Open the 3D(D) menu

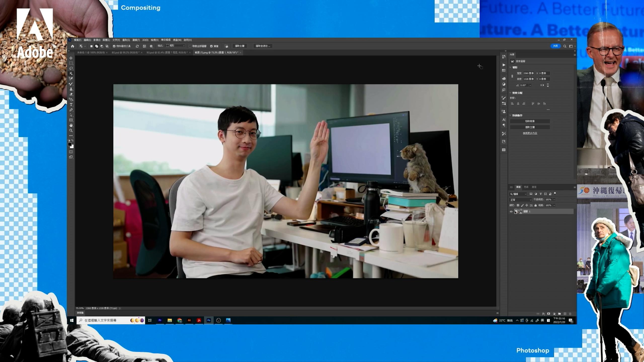tap(145, 40)
